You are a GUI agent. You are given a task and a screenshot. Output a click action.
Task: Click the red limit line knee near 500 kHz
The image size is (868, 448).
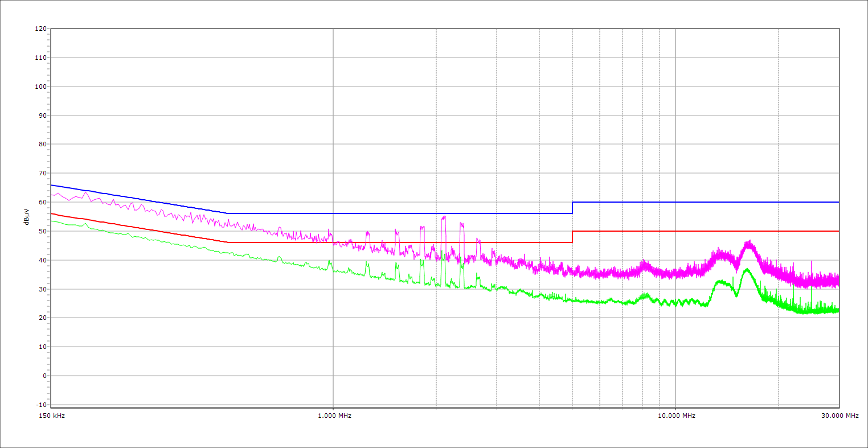coord(228,243)
